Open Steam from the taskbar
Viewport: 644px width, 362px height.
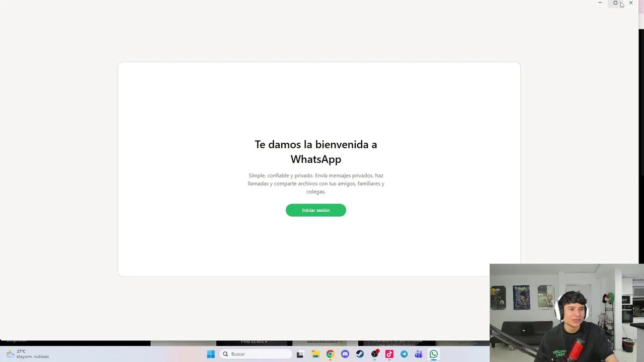tap(360, 354)
